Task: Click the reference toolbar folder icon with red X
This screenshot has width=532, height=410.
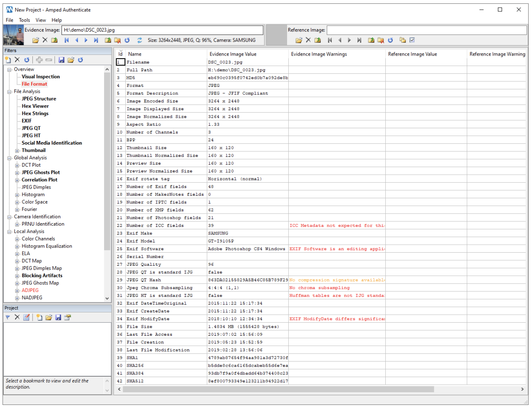Action: coord(381,40)
